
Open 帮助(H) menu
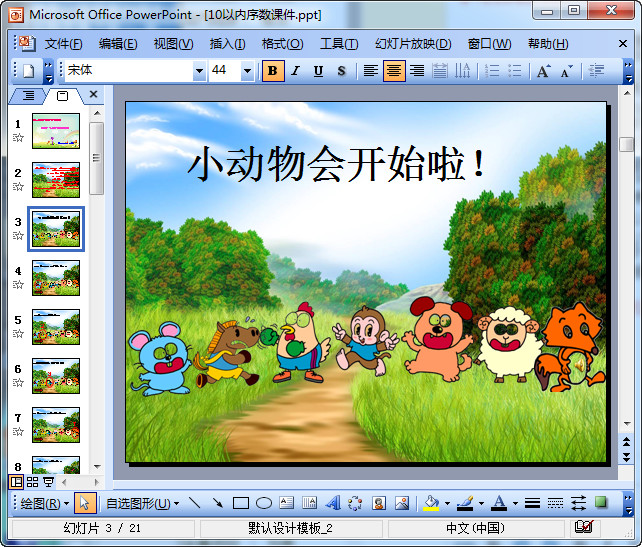(548, 44)
